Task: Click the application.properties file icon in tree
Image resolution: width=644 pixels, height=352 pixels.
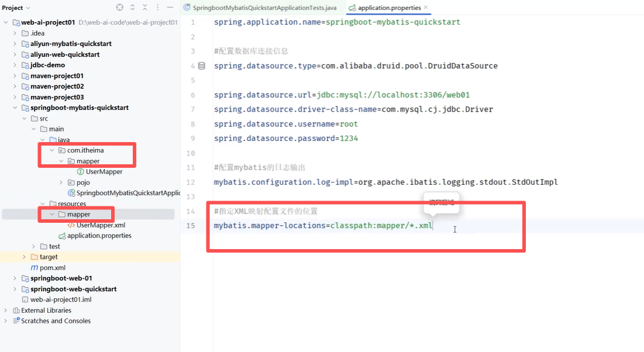Action: click(62, 236)
